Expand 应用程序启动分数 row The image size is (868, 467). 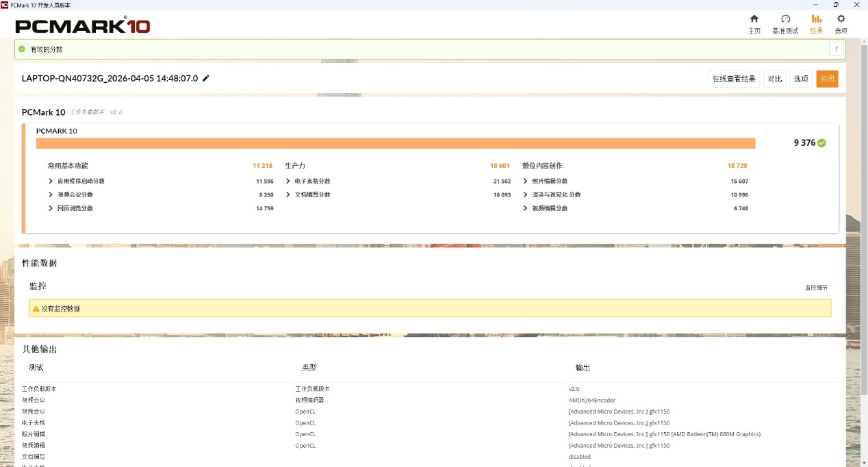coord(51,181)
